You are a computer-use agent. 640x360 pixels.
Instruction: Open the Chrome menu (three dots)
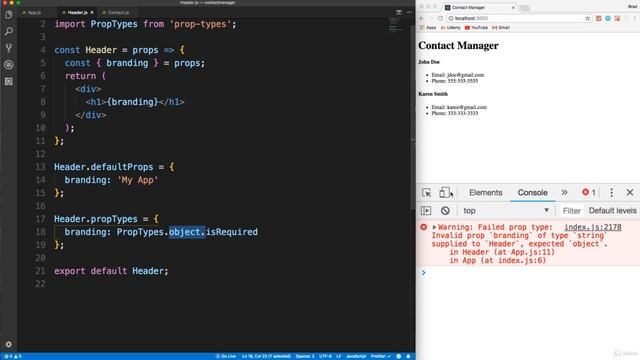click(x=635, y=18)
